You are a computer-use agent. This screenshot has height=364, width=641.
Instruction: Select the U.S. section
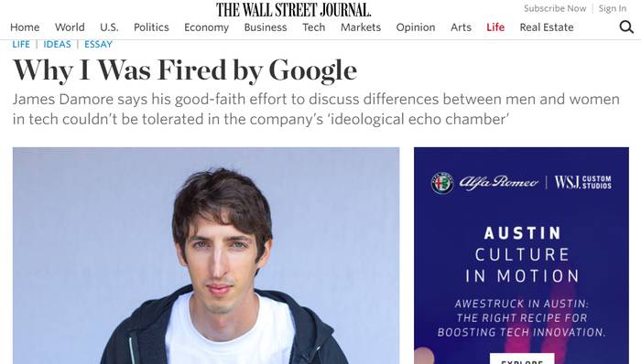(x=109, y=27)
